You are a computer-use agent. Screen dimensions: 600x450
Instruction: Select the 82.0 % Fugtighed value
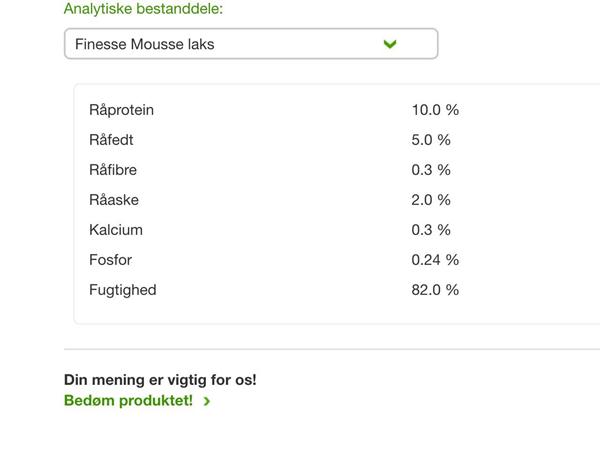click(x=435, y=290)
